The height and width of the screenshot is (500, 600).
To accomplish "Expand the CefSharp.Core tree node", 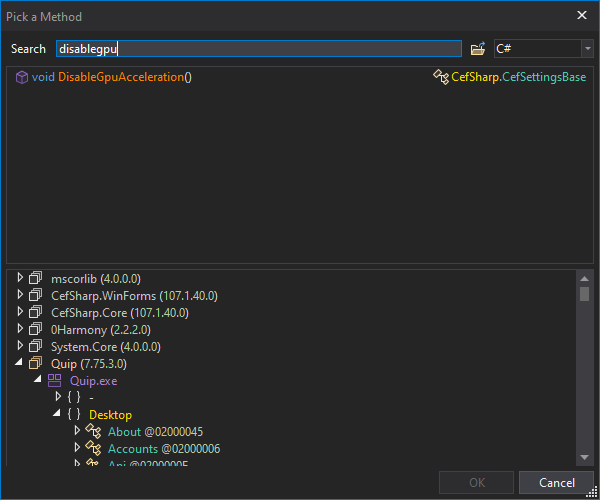I will pyautogui.click(x=20, y=311).
